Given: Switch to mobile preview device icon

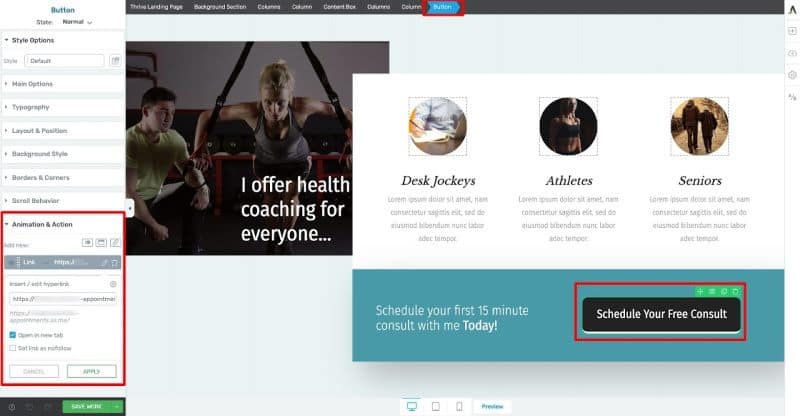Looking at the screenshot, I should click(x=459, y=406).
